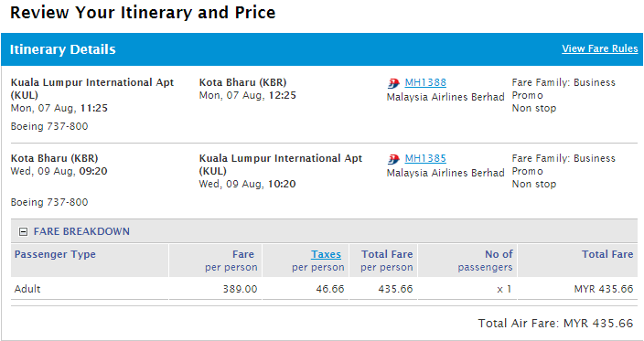Open the Taxes per person link
Screen dimensions: 644x341
coord(326,254)
